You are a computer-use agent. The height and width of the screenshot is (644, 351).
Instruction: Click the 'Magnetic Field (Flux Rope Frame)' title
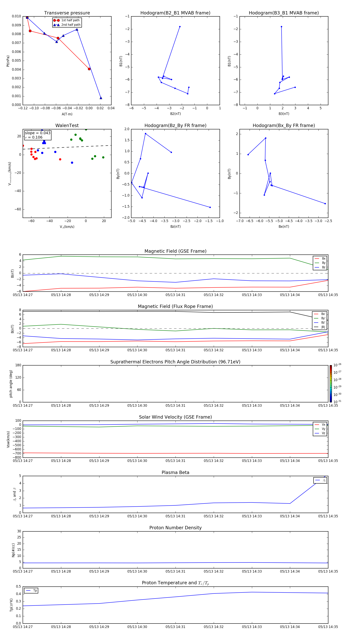(x=175, y=307)
